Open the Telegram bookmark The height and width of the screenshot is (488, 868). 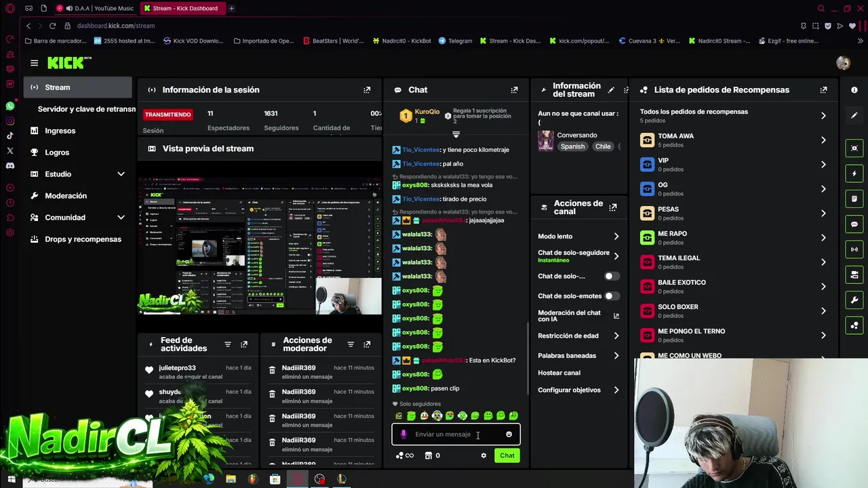[455, 41]
